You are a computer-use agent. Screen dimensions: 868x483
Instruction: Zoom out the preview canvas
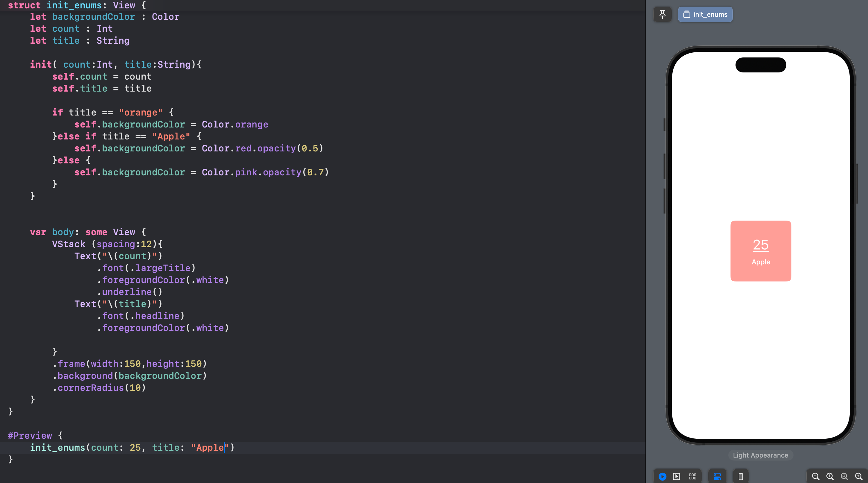[815, 476]
